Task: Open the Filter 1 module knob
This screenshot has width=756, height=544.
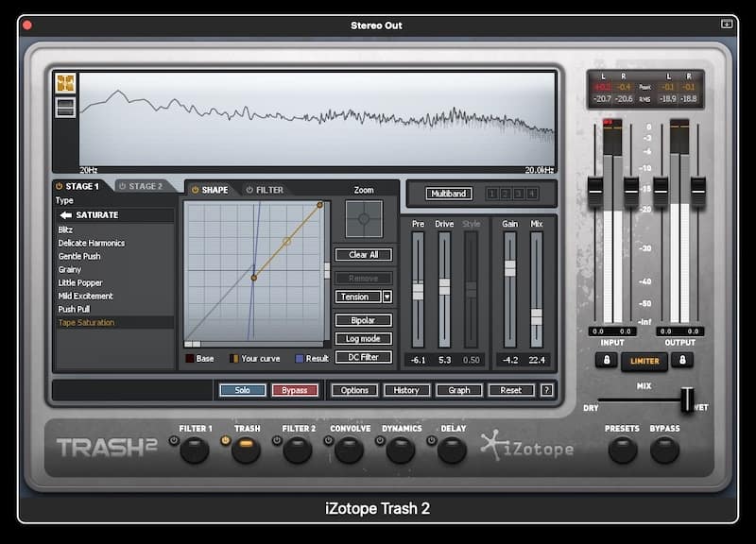Action: pyautogui.click(x=195, y=450)
